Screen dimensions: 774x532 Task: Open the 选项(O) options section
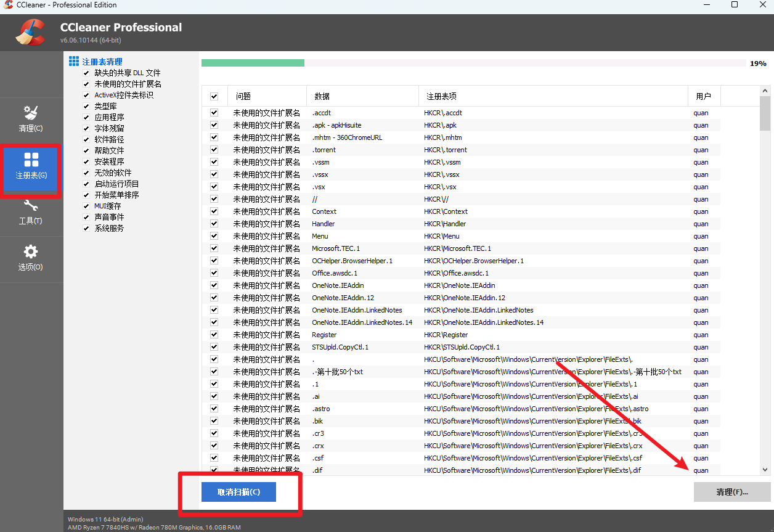pos(31,259)
